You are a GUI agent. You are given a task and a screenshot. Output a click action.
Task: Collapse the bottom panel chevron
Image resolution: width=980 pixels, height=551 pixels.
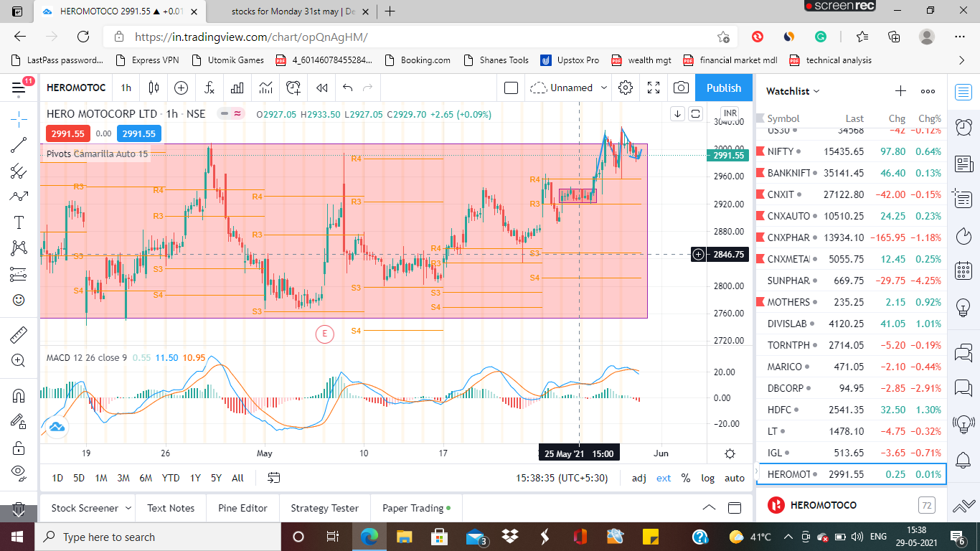click(x=709, y=508)
